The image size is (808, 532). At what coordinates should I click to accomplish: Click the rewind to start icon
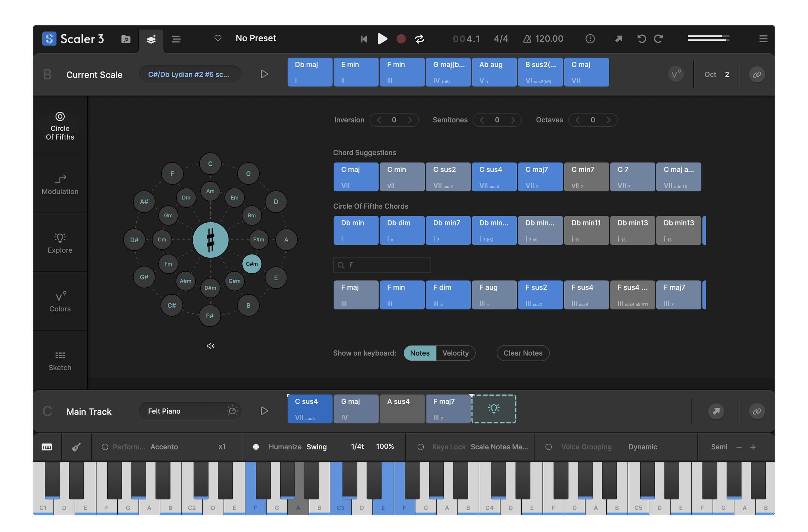tap(364, 39)
